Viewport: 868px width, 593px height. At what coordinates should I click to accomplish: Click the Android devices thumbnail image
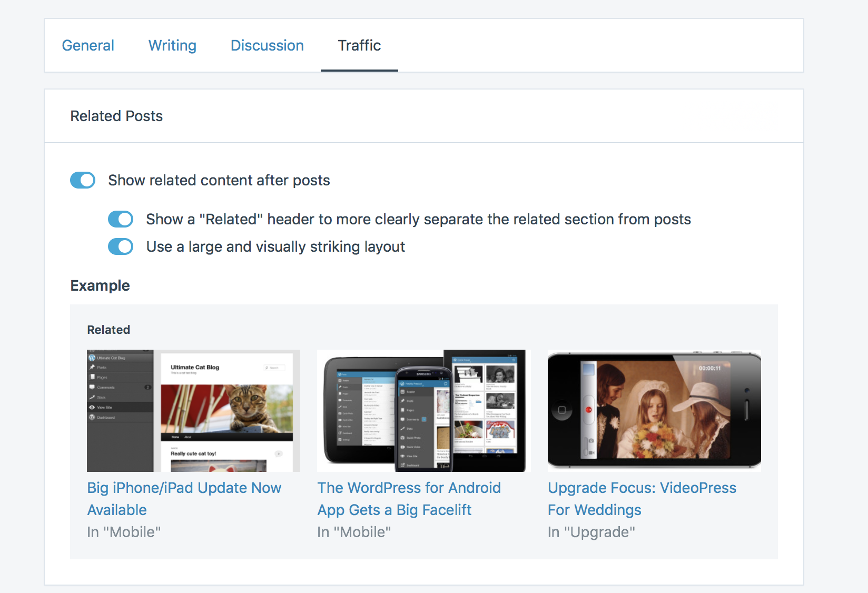tap(421, 411)
